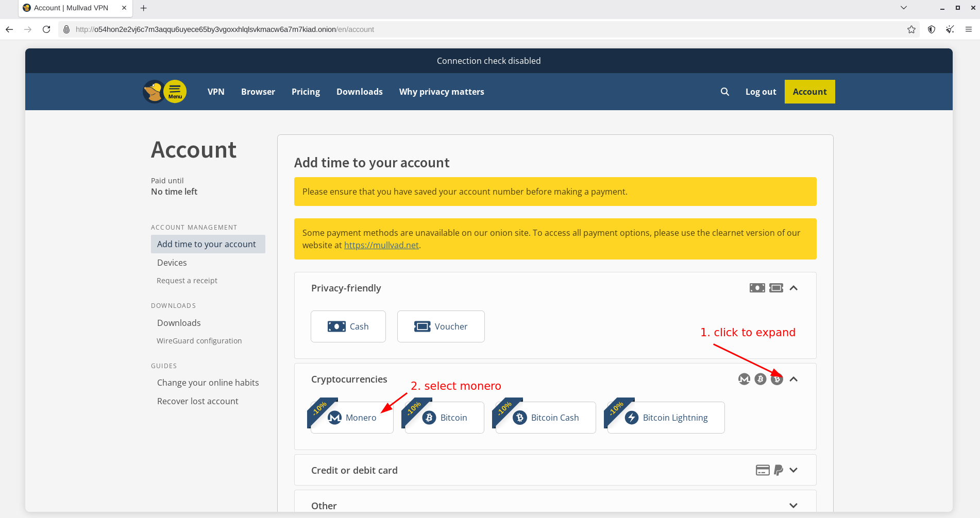
Task: Click the onion site info icon
Action: [x=66, y=29]
